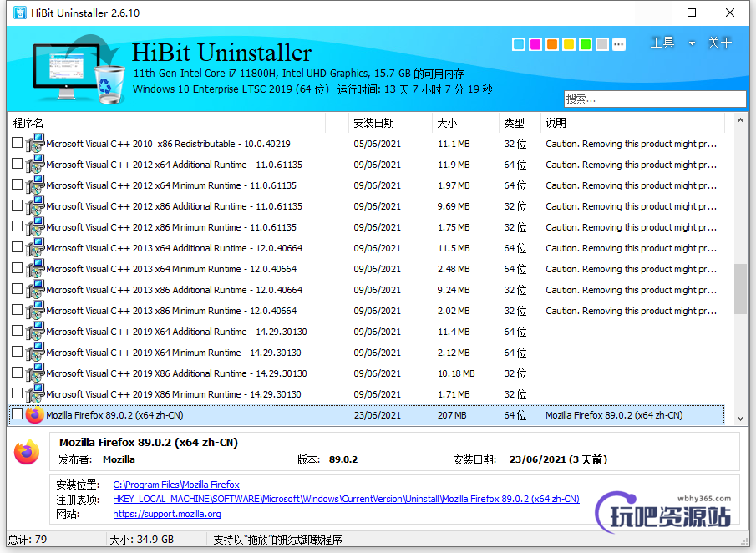
Task: Open more theme colors with the ellipsis button
Action: click(619, 45)
